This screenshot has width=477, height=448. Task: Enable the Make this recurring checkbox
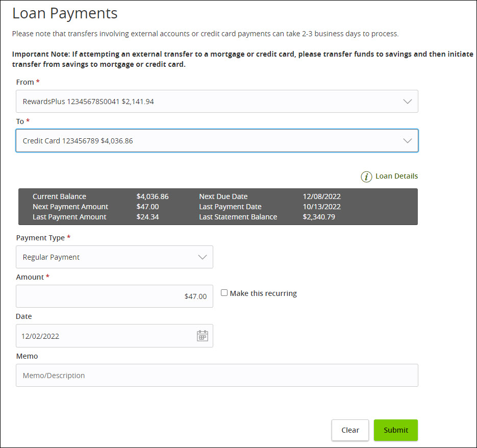pyautogui.click(x=224, y=292)
